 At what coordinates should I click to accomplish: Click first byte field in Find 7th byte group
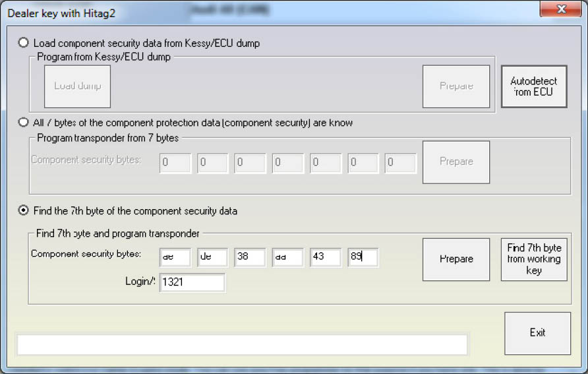point(175,257)
